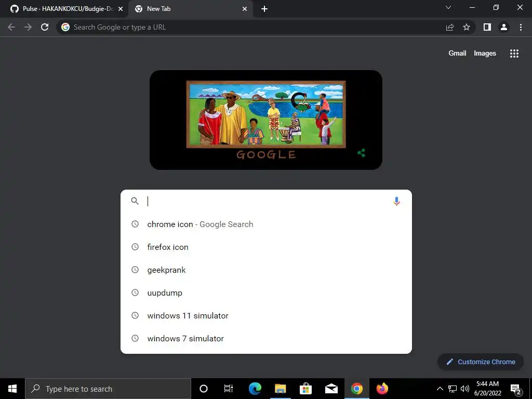The height and width of the screenshot is (399, 532).
Task: Open the Chrome profile avatar
Action: pos(504,27)
